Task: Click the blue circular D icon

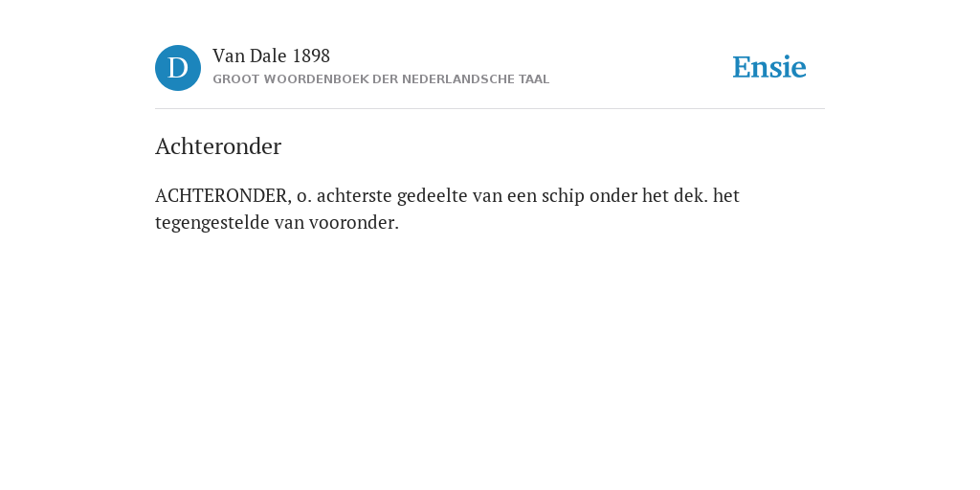Action: click(178, 68)
